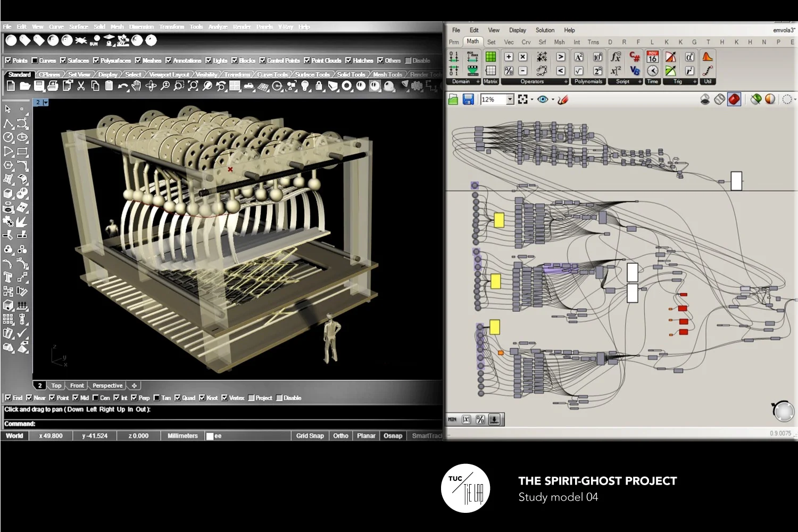The image size is (798, 532).
Task: Click the VB script component icon
Action: click(x=634, y=70)
